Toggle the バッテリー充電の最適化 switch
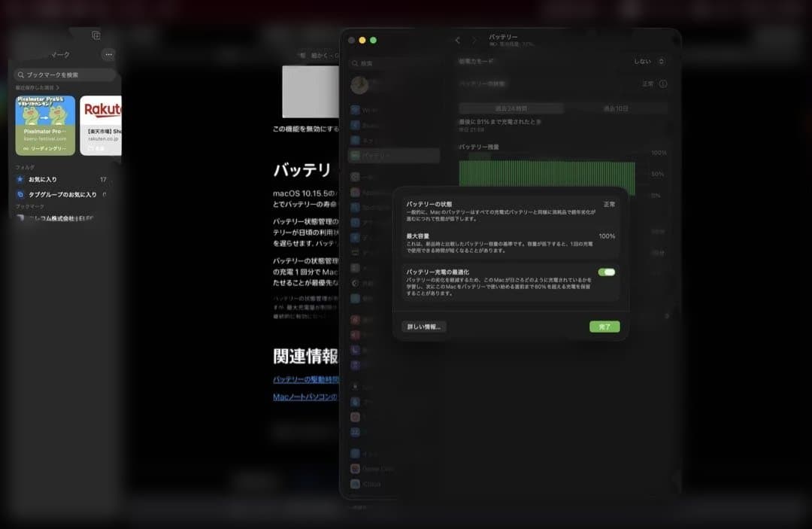812x529 pixels. (606, 272)
